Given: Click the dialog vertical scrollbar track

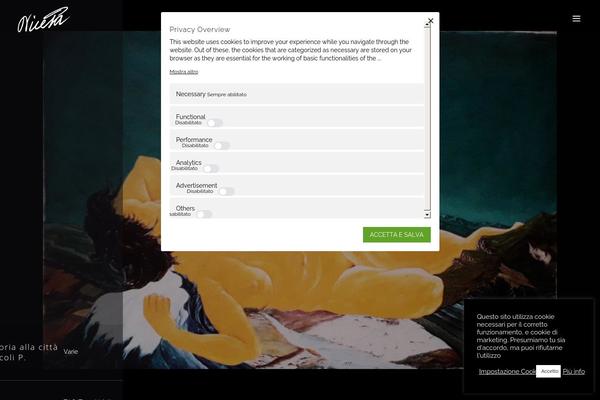Looking at the screenshot, I should (427, 119).
